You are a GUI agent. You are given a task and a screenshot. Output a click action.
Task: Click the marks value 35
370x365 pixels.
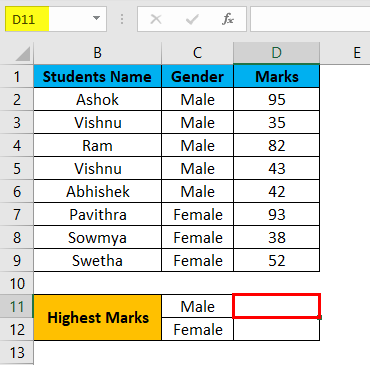click(x=276, y=122)
